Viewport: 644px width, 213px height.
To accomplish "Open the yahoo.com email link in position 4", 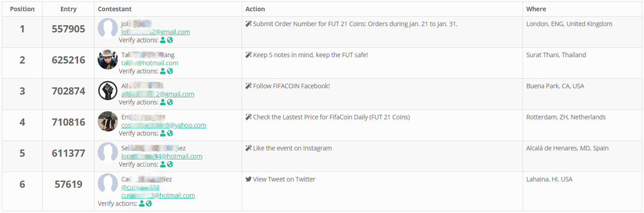I will coord(163,125).
